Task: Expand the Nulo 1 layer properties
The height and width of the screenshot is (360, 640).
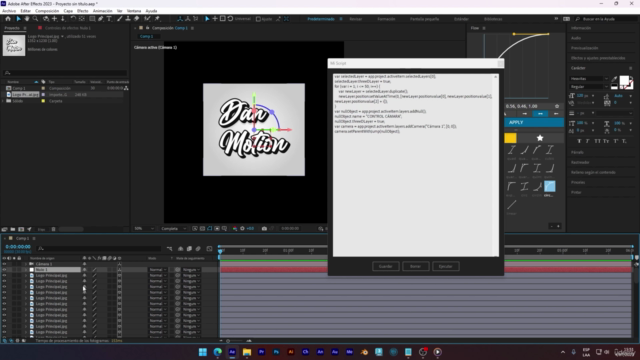Action: (x=26, y=270)
